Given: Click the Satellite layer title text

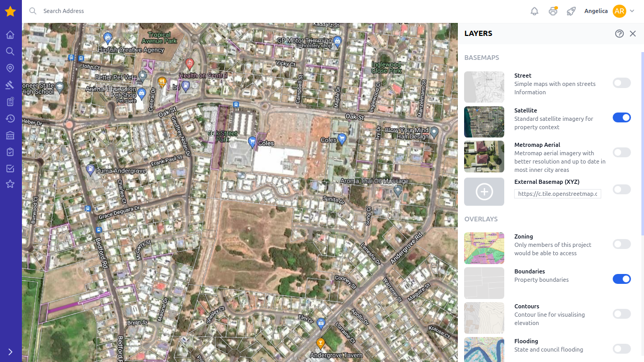Looking at the screenshot, I should (x=526, y=110).
